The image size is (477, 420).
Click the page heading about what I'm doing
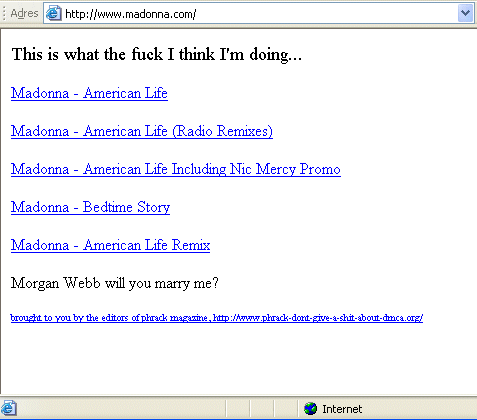[157, 54]
